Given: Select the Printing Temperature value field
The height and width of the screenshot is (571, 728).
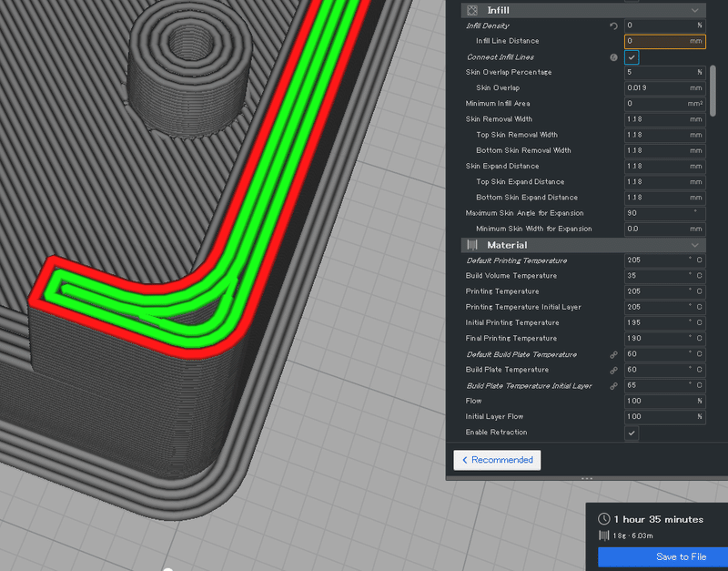Looking at the screenshot, I should point(665,291).
